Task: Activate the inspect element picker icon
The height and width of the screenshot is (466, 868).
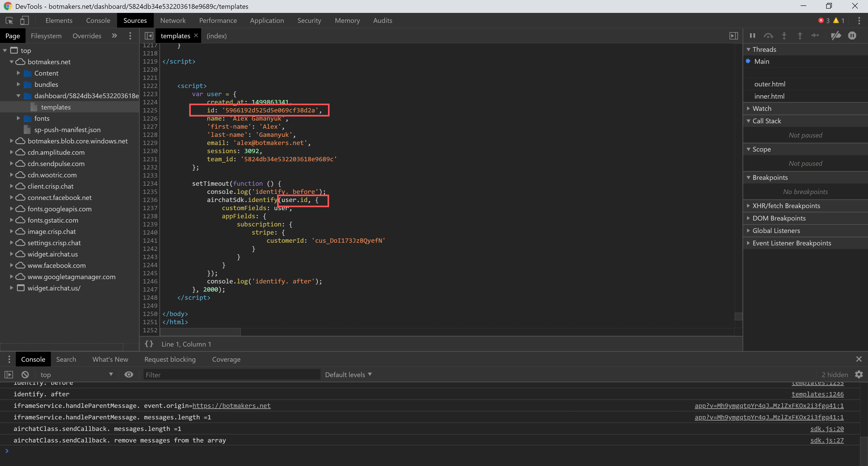Action: click(x=9, y=21)
